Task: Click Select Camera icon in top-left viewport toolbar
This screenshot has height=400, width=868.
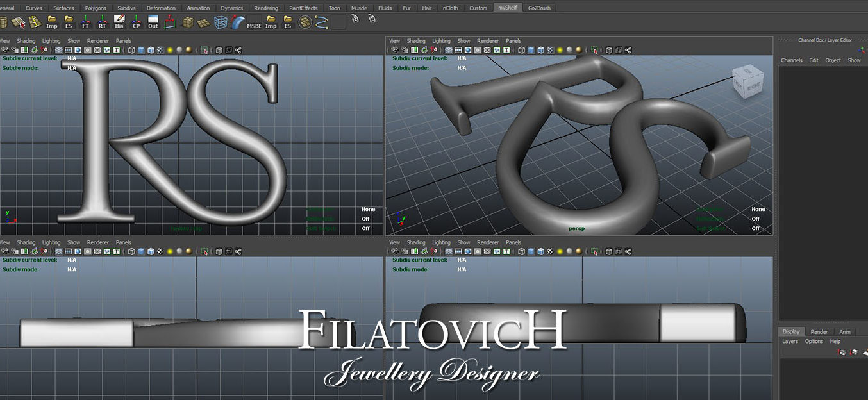Action: pyautogui.click(x=4, y=49)
